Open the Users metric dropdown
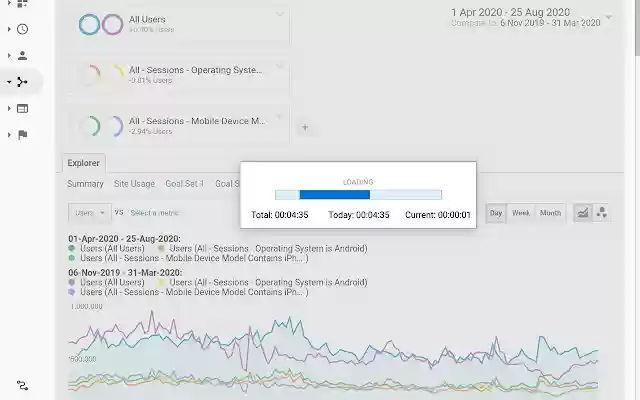The image size is (640, 400). tap(90, 213)
